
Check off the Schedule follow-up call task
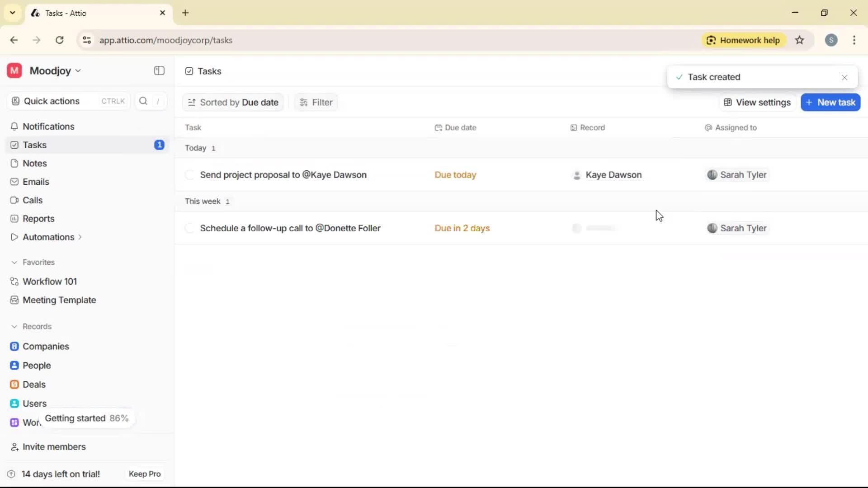190,228
